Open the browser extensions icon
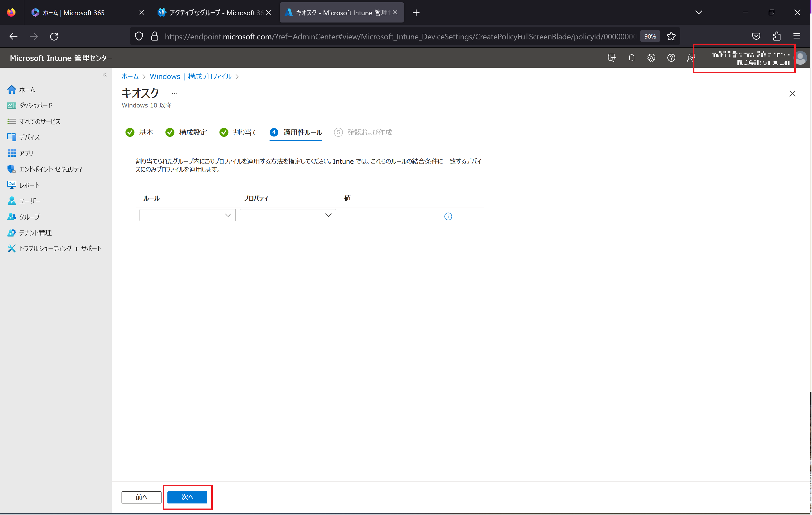Viewport: 812px width, 515px height. coord(777,36)
